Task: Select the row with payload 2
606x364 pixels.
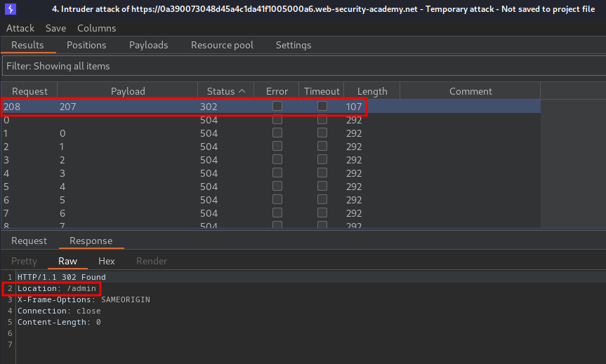Action: click(x=270, y=160)
